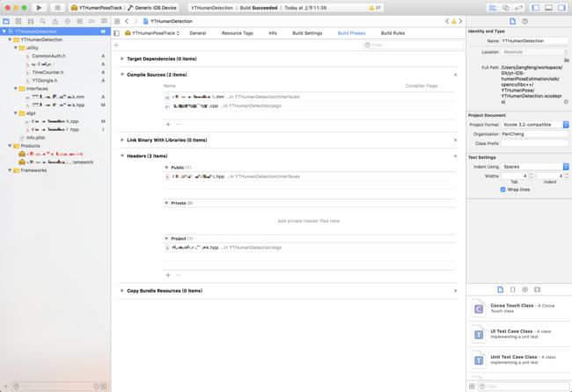The image size is (572, 392).
Task: Go forward in editor history
Action: coord(136,21)
